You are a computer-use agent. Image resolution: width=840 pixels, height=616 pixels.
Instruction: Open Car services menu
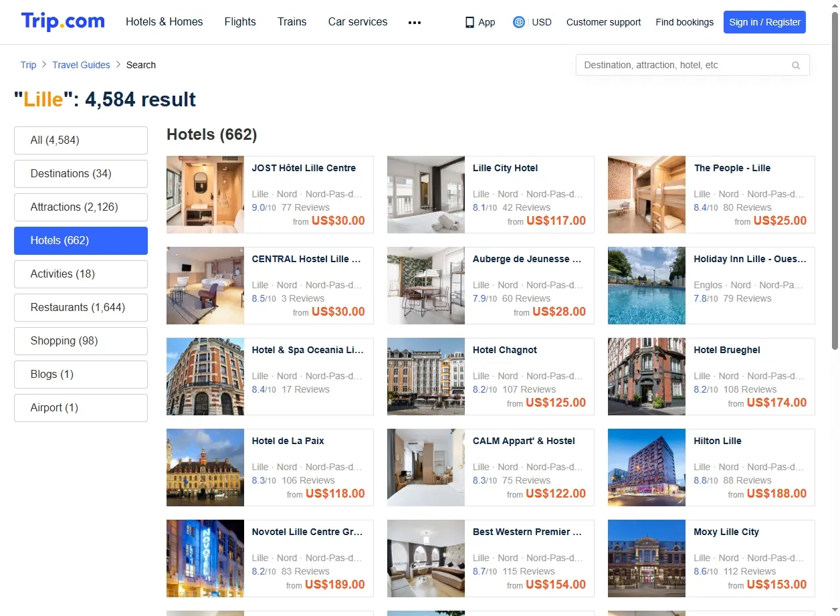tap(358, 21)
